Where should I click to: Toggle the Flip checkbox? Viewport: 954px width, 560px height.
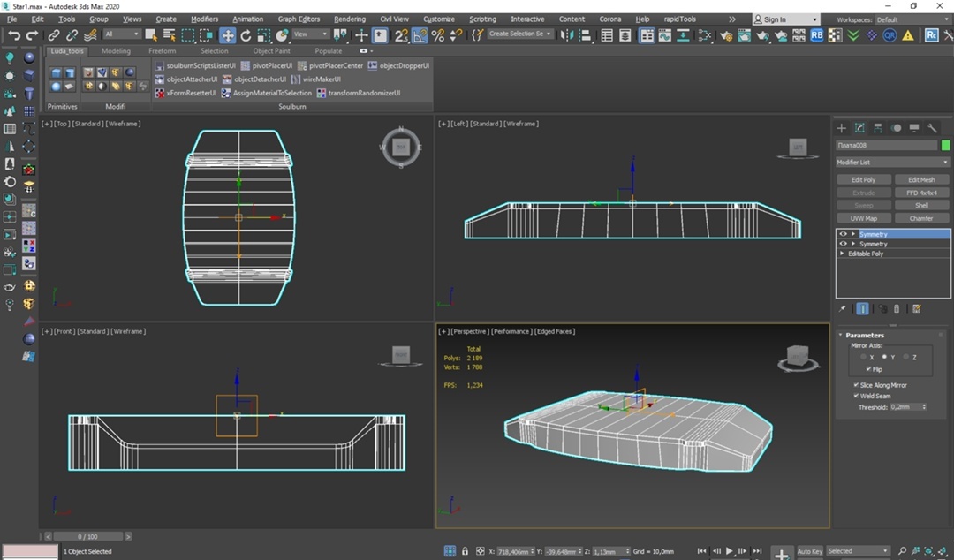[x=869, y=369]
